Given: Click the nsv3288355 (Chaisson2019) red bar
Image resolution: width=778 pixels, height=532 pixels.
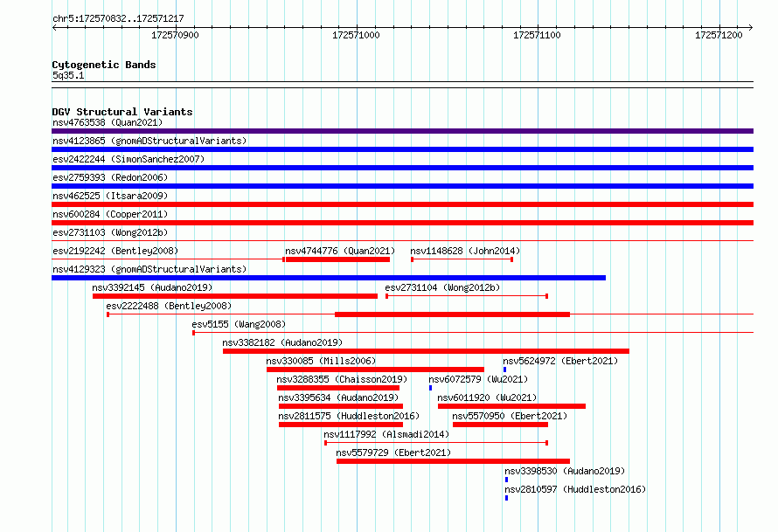Looking at the screenshot, I should [338, 388].
